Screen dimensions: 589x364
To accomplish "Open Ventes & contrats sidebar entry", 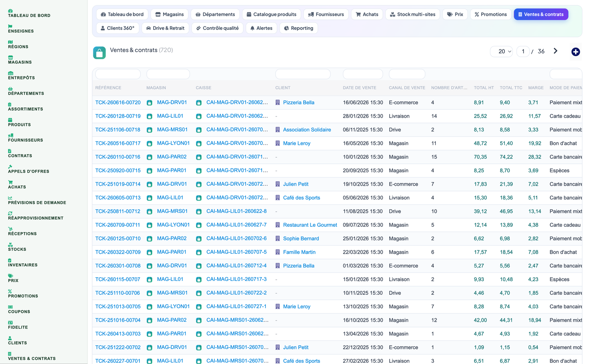I will pyautogui.click(x=31, y=356).
